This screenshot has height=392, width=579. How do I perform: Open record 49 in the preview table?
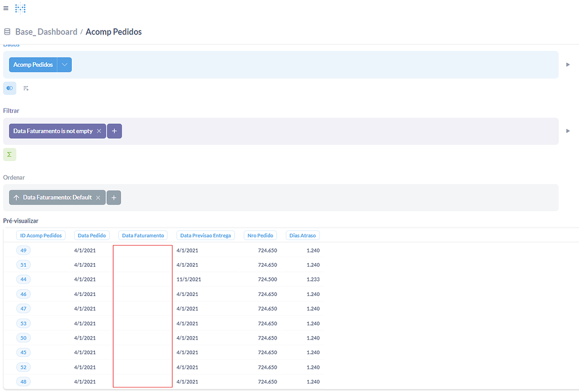(23, 250)
